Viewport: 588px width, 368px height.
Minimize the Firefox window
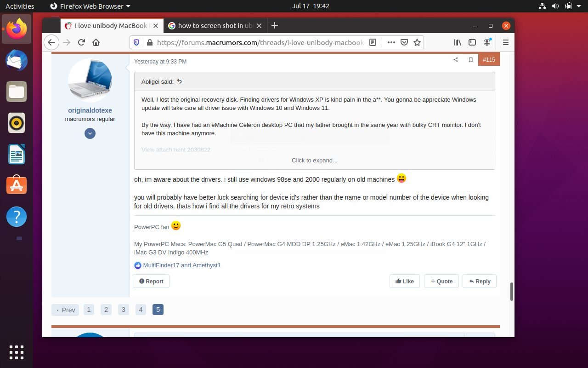(475, 26)
